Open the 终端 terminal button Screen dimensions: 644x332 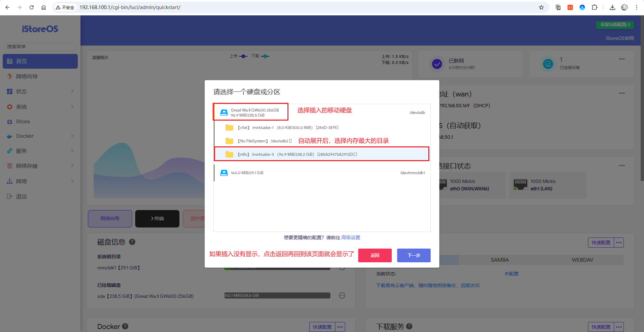point(157,218)
